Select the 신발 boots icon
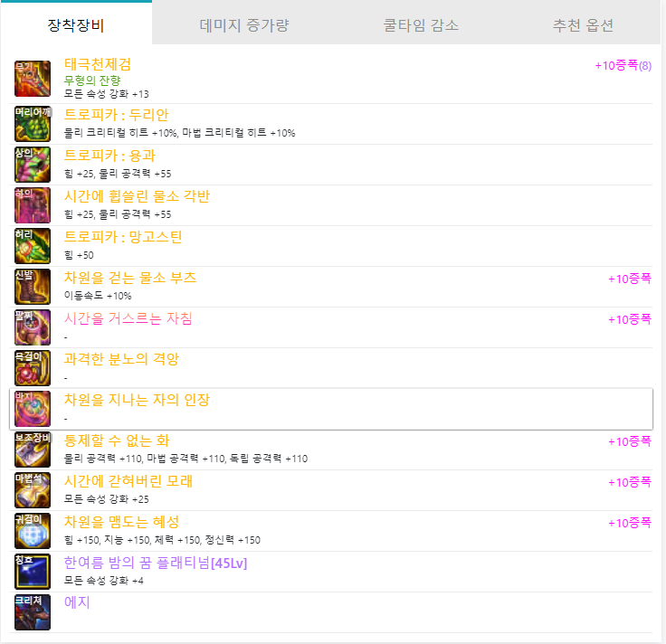The width and height of the screenshot is (666, 644). (33, 287)
